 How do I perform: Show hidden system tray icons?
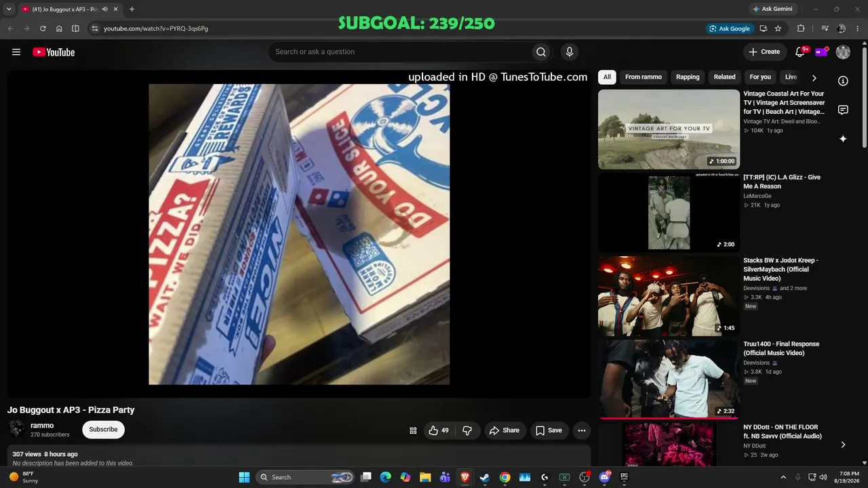[x=783, y=477]
